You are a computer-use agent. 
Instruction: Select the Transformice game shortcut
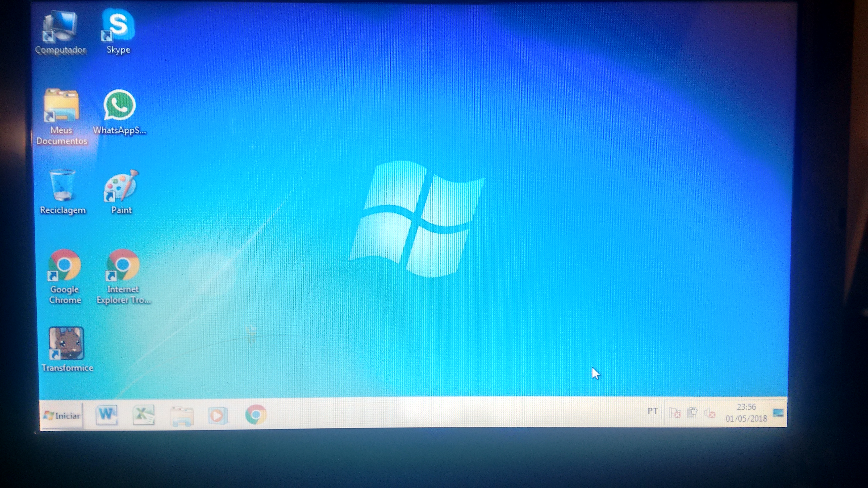pyautogui.click(x=67, y=349)
